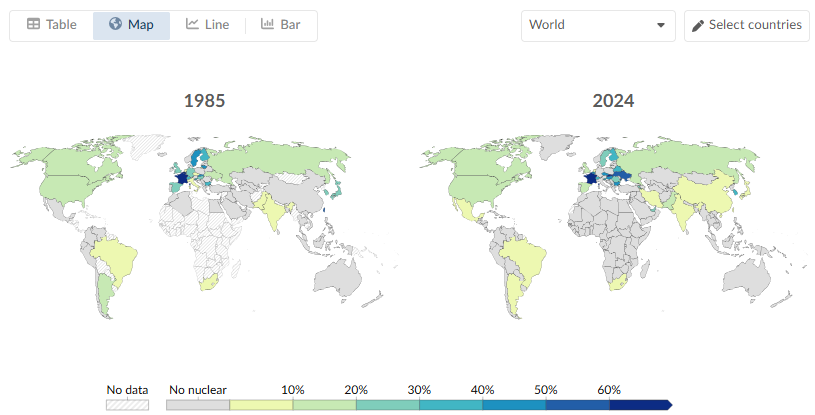Click the pencil icon beside Select countries

pyautogui.click(x=698, y=25)
